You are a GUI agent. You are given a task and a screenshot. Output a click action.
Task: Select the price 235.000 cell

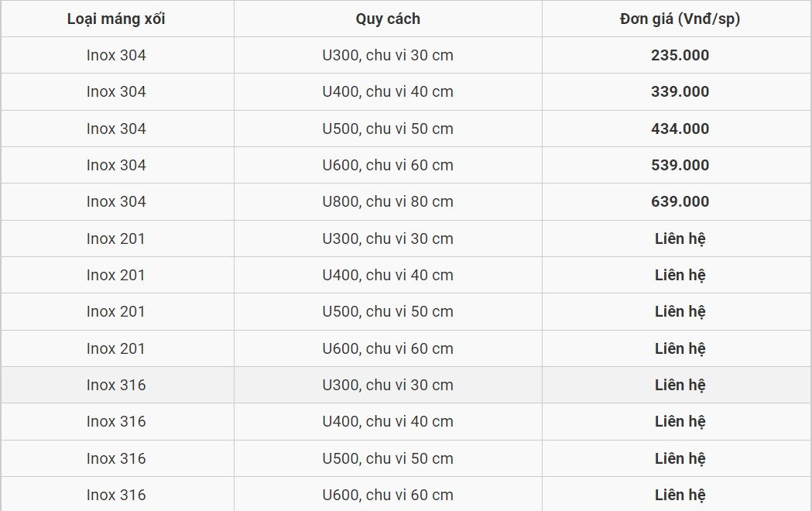680,56
